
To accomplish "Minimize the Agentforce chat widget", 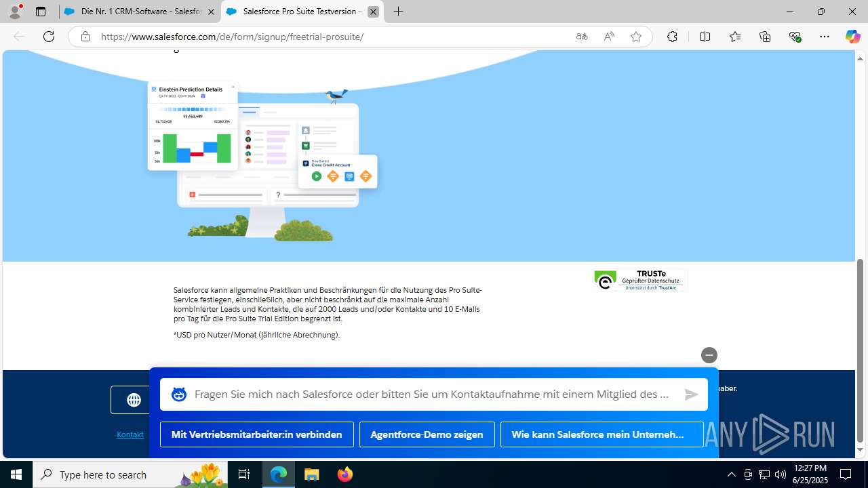I will [x=709, y=355].
